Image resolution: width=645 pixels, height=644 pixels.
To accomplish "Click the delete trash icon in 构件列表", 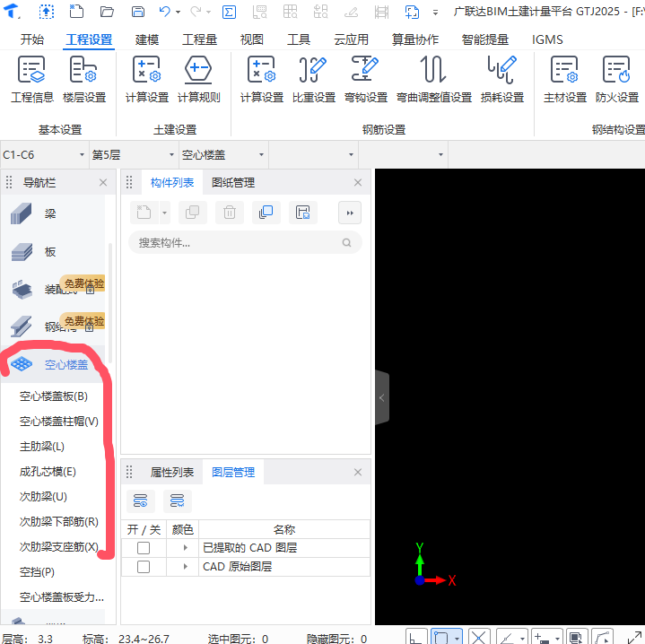I will click(x=230, y=213).
